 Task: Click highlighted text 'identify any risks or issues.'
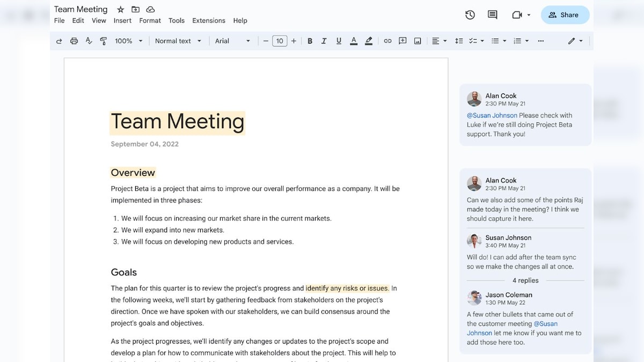(347, 289)
